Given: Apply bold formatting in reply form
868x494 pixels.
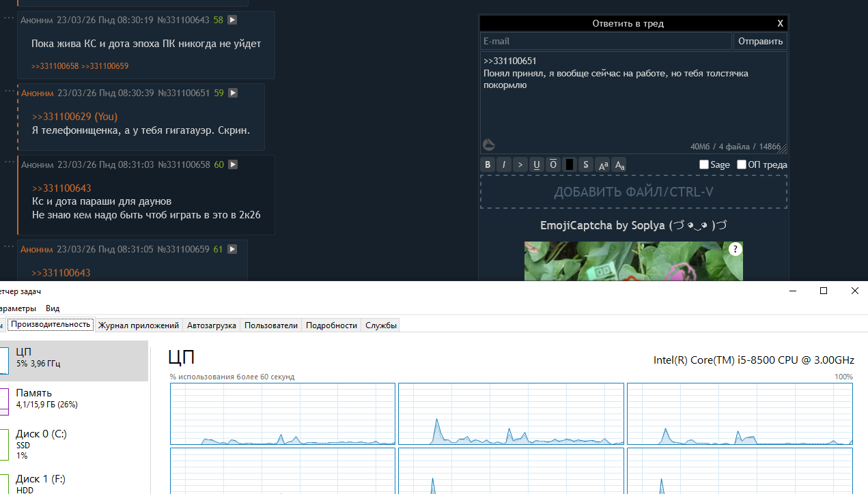Looking at the screenshot, I should click(x=488, y=164).
